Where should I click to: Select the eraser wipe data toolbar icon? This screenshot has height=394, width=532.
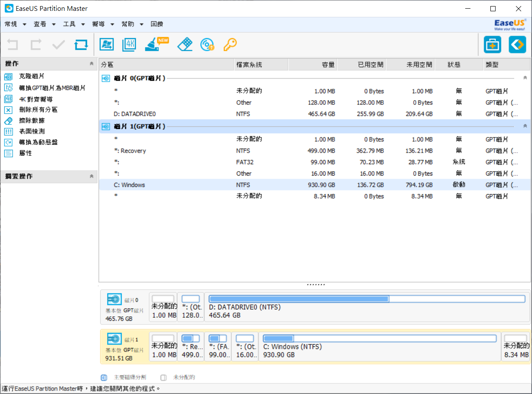pos(185,44)
